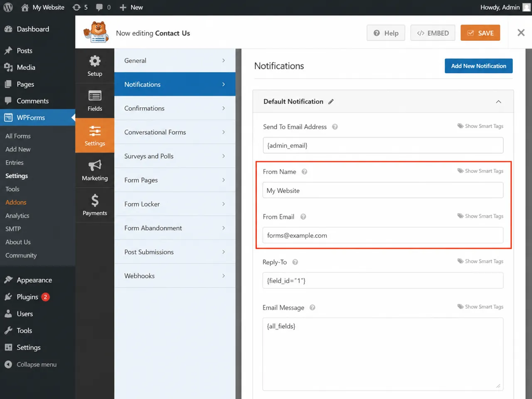Click the Admin avatar icon
This screenshot has width=532, height=399.
[x=526, y=7]
